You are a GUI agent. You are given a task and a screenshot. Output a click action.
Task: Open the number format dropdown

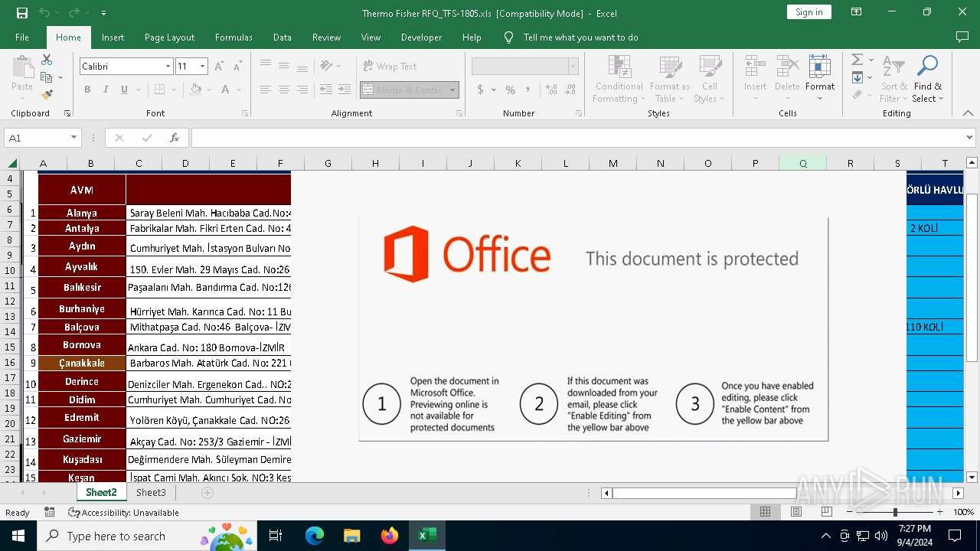pos(573,67)
